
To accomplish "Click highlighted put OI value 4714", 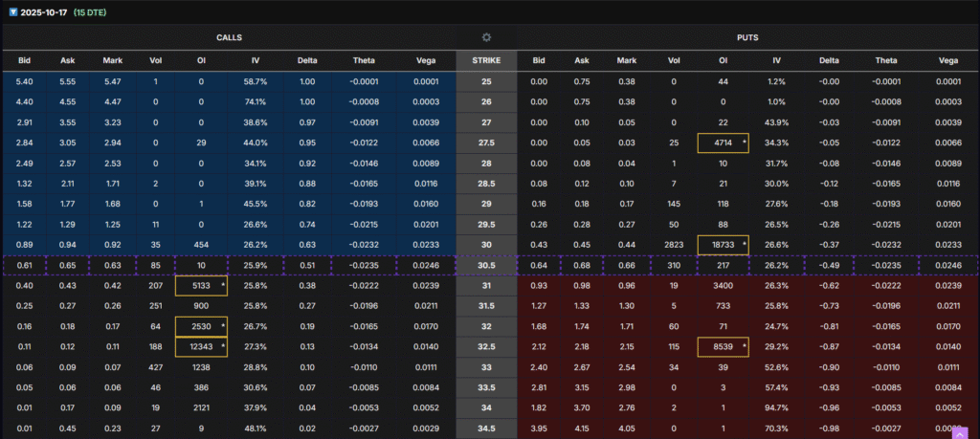I will (x=722, y=143).
